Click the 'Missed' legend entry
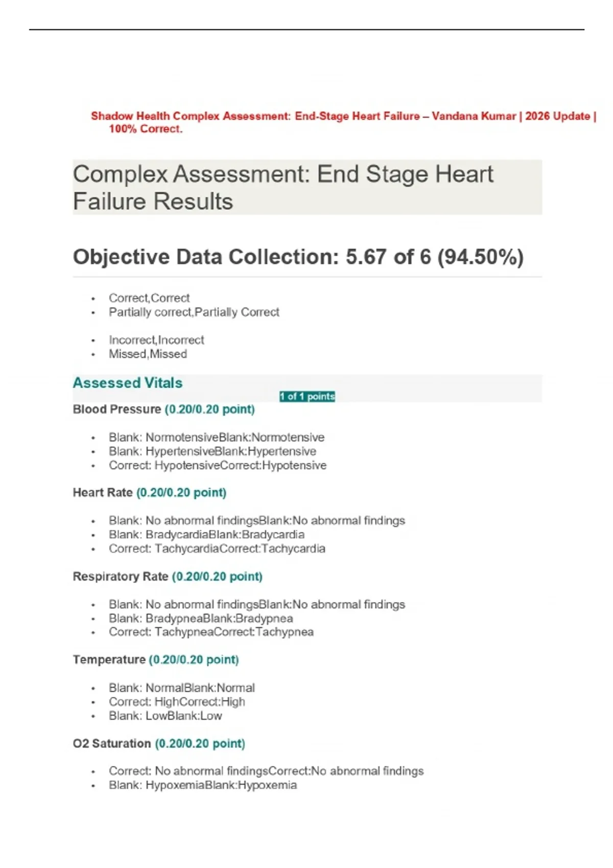Image resolution: width=613 pixels, height=868 pixels. pyautogui.click(x=148, y=354)
